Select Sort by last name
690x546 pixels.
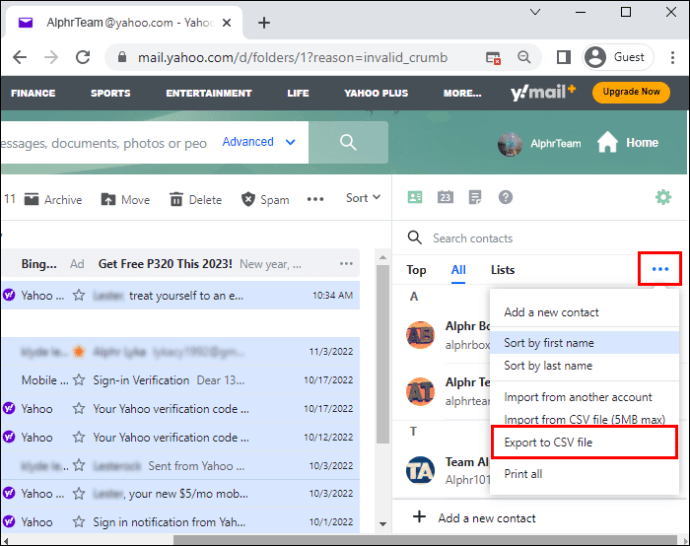coord(584,366)
